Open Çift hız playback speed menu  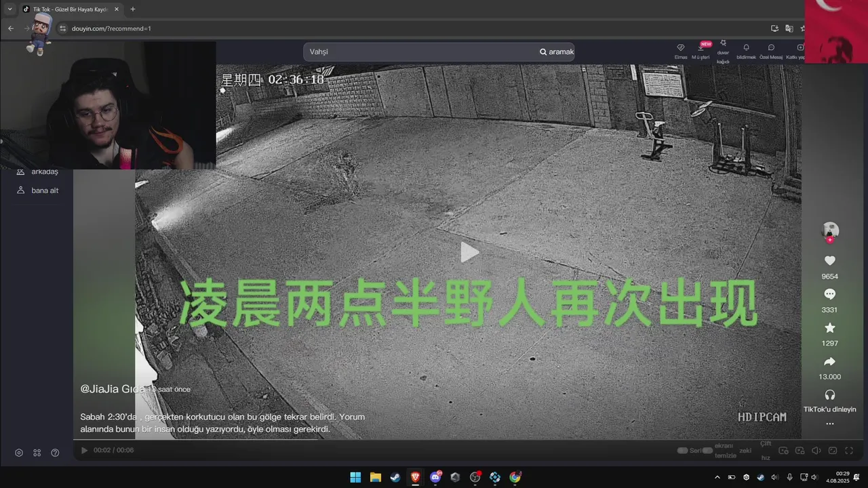click(766, 450)
